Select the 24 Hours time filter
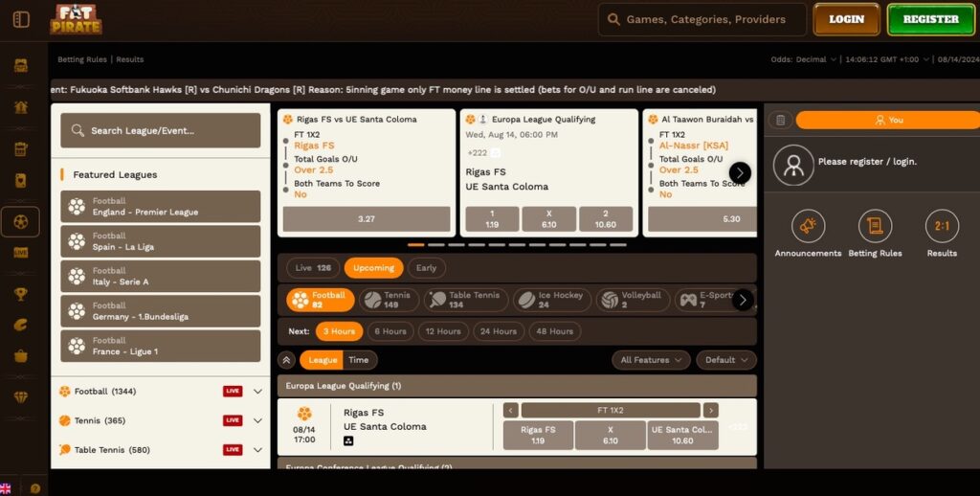Image resolution: width=980 pixels, height=496 pixels. 498,331
